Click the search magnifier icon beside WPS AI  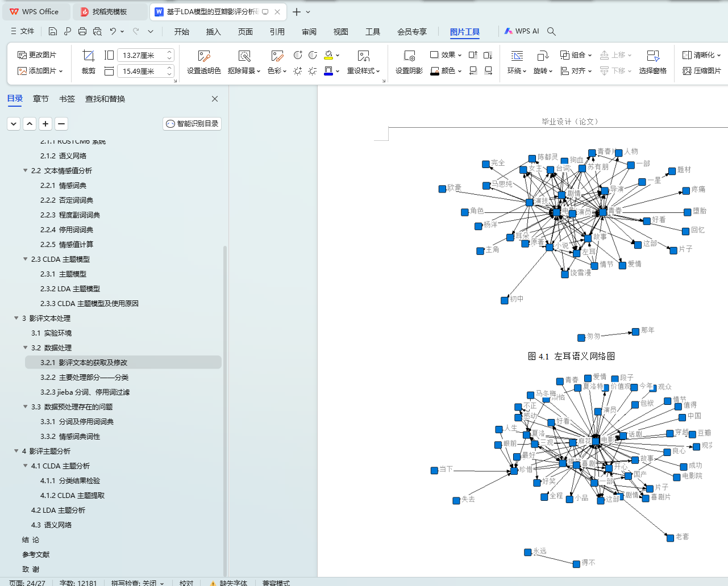(551, 31)
